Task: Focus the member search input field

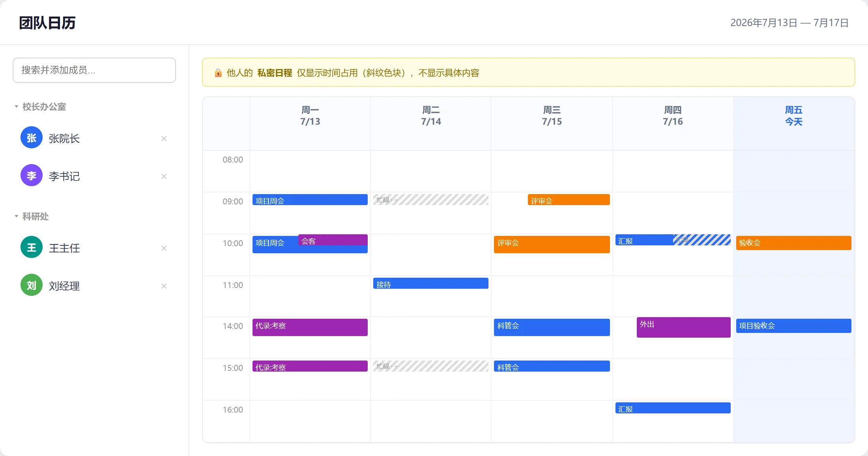Action: coord(94,70)
